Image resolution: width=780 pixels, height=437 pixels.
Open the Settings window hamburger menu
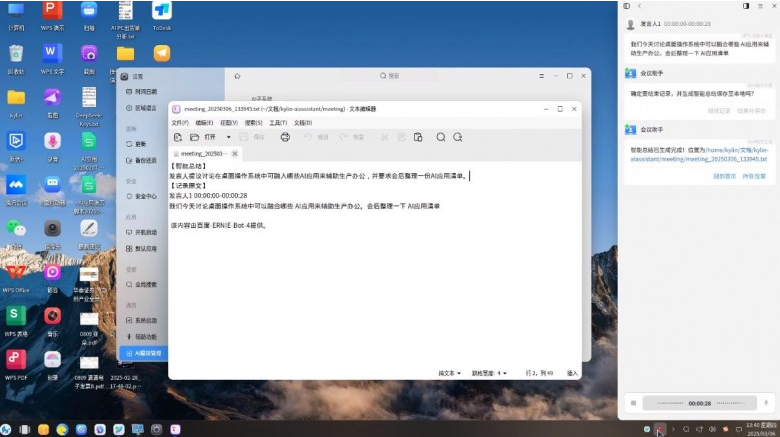(541, 76)
